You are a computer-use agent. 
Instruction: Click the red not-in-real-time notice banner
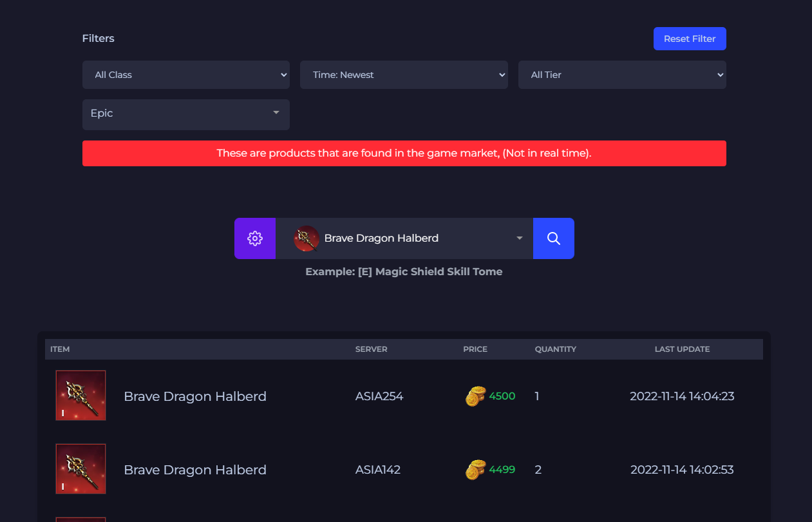[x=404, y=153]
